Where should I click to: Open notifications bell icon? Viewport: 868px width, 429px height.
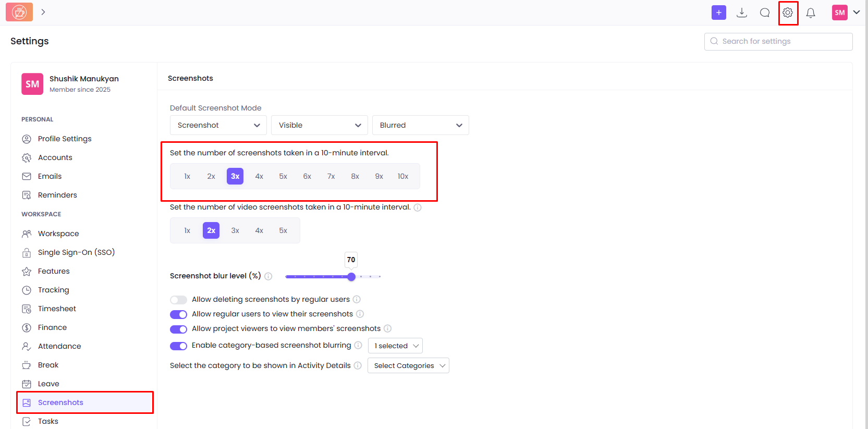[x=810, y=13]
